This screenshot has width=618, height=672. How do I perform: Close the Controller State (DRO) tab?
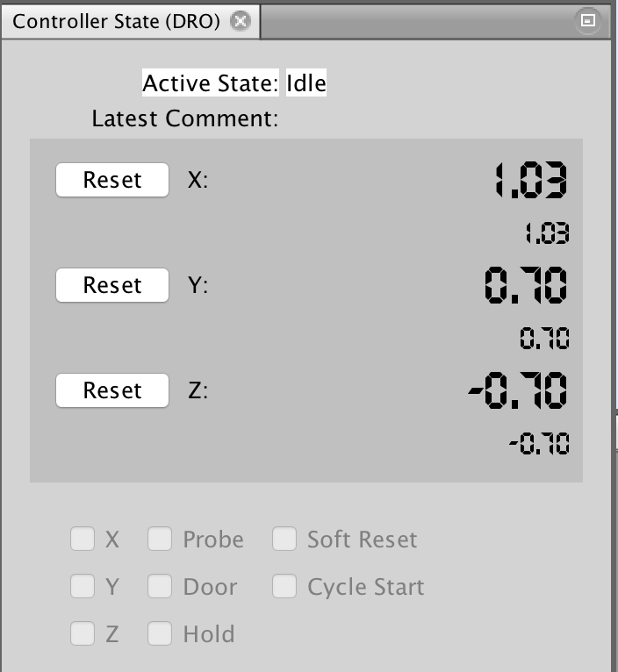241,20
